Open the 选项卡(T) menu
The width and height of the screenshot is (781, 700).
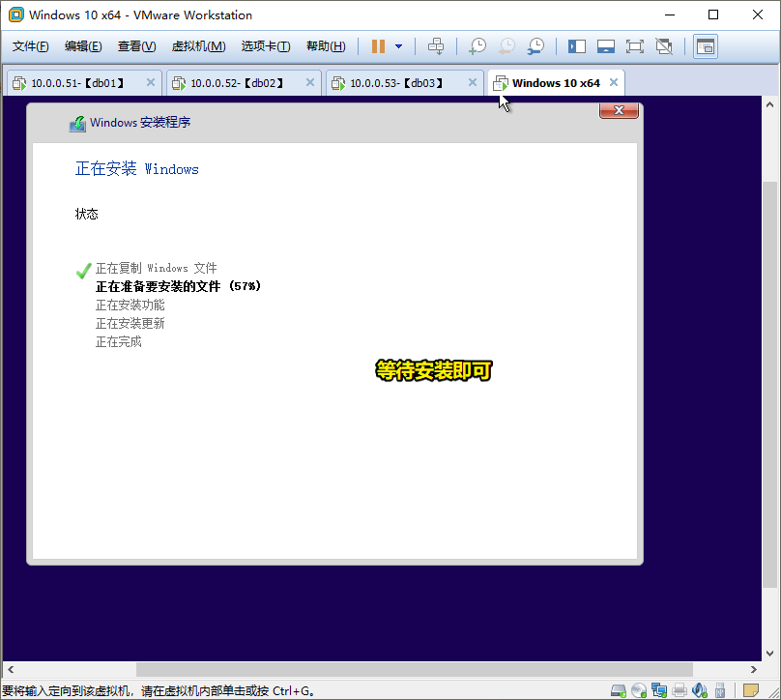click(x=266, y=46)
